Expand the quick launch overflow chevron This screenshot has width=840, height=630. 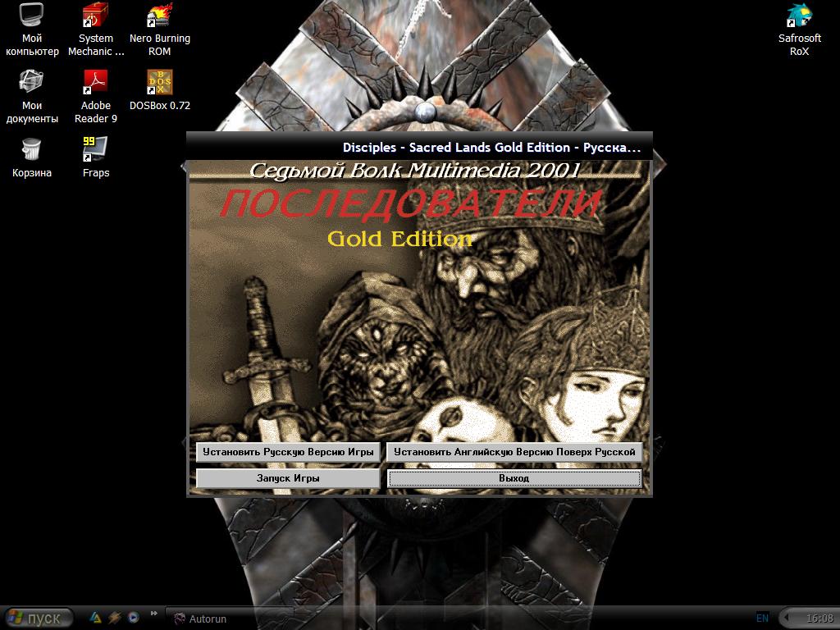tap(153, 614)
